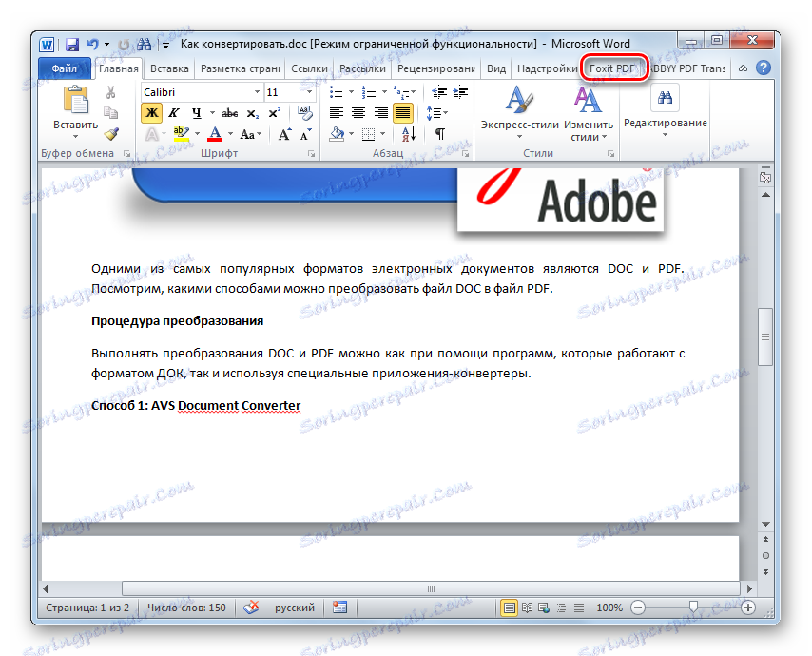The image size is (812, 656).
Task: Apply red font color (A)
Action: tap(215, 134)
